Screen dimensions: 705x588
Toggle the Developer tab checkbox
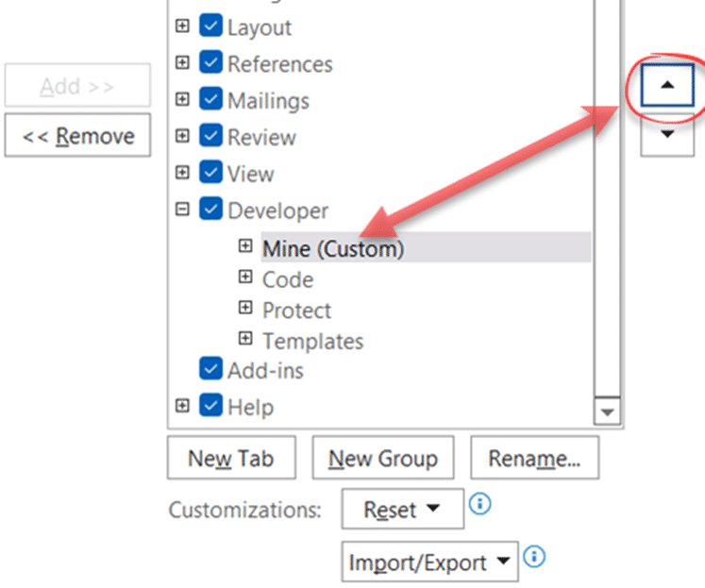[x=210, y=209]
